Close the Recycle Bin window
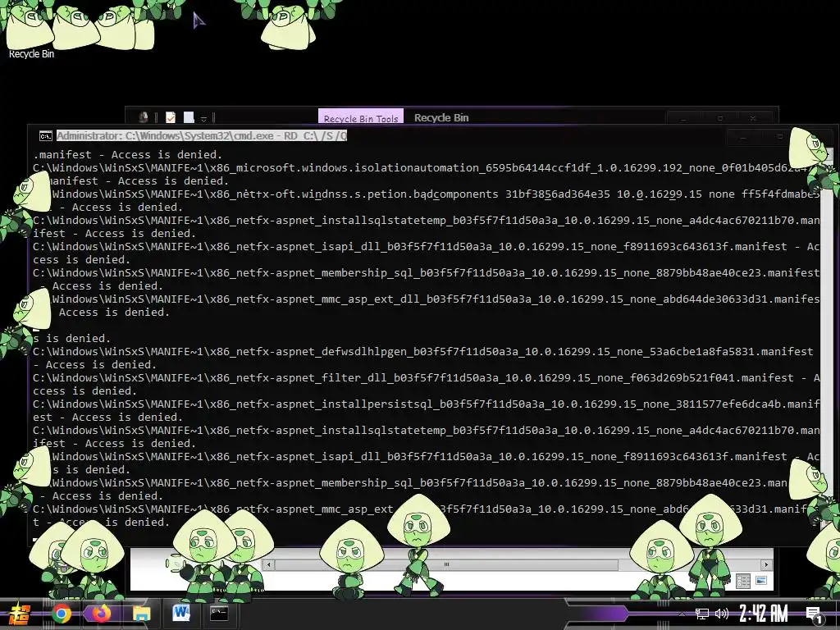 pyautogui.click(x=753, y=118)
